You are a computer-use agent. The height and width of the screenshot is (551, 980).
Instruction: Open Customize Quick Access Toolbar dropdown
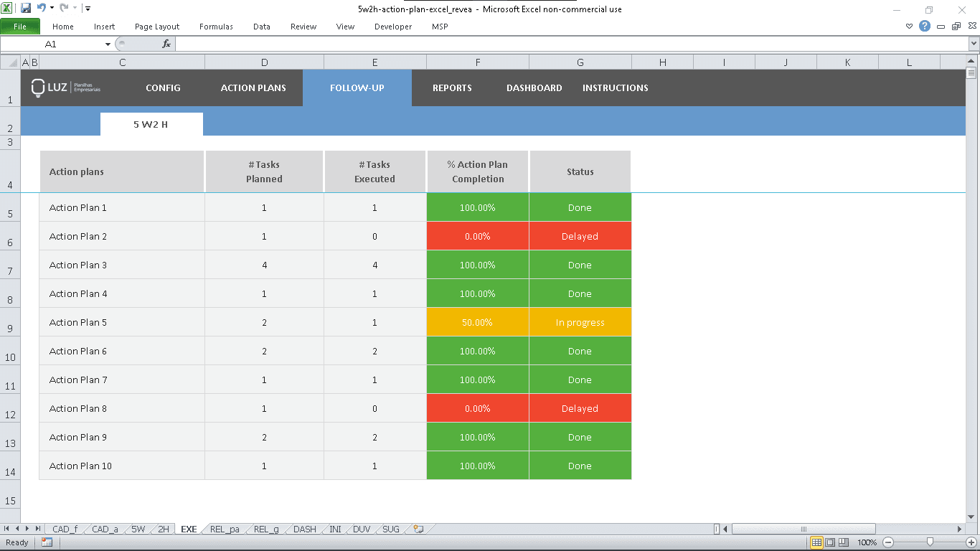point(88,9)
